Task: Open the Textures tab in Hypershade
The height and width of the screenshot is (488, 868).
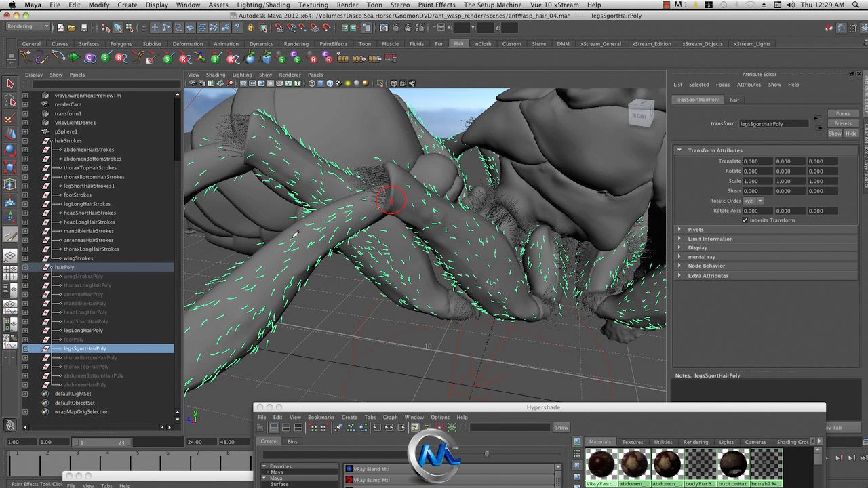Action: [632, 442]
